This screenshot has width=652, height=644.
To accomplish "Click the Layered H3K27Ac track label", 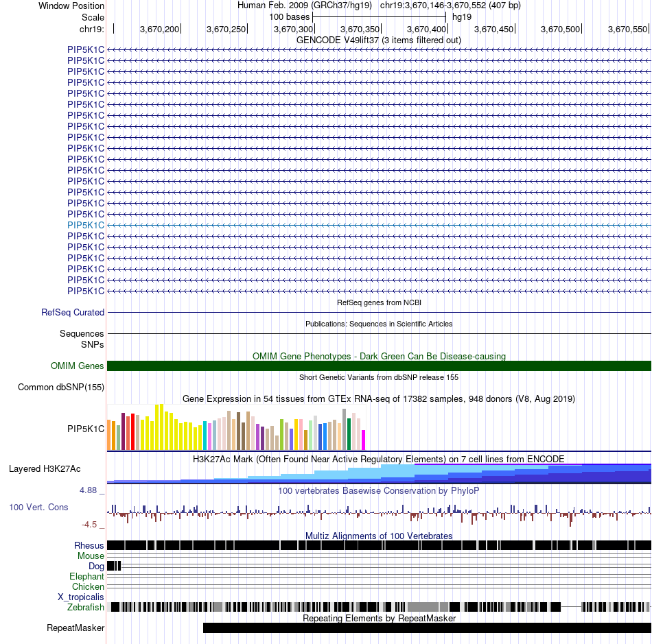I will 45,468.
